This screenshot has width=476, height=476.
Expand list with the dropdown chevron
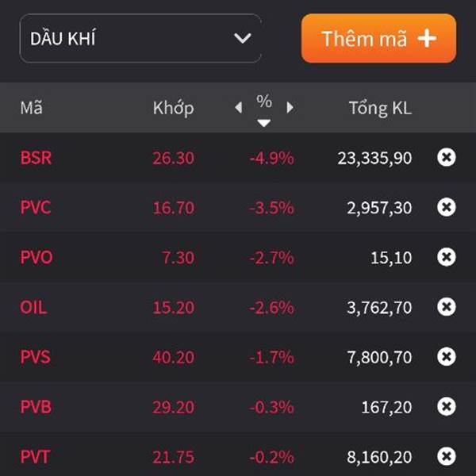coord(242,38)
